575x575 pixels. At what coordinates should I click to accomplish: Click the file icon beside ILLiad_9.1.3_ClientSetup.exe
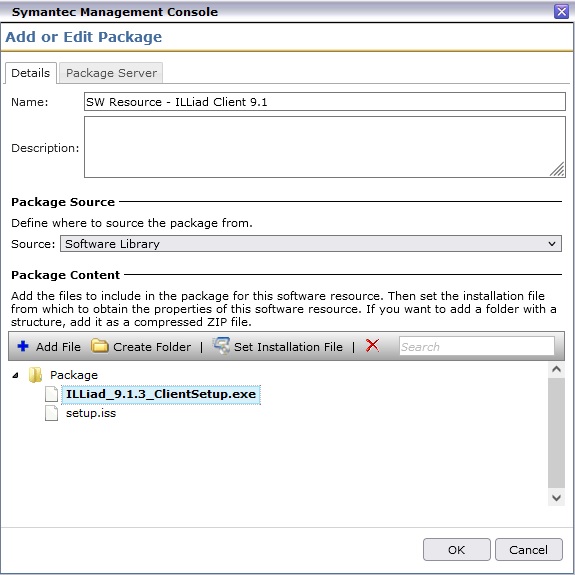click(x=51, y=394)
